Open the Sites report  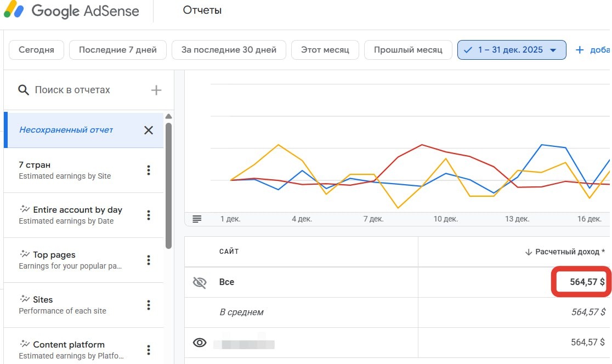pos(83,305)
